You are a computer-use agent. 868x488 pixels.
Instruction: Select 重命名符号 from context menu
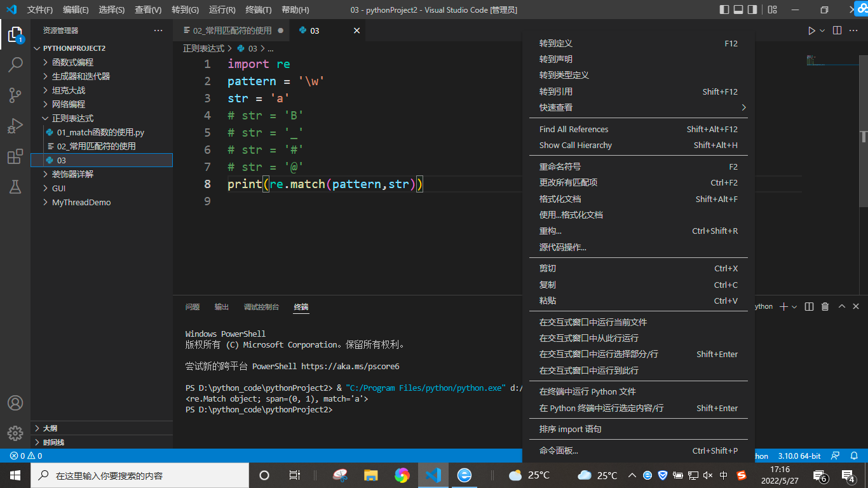(x=639, y=166)
